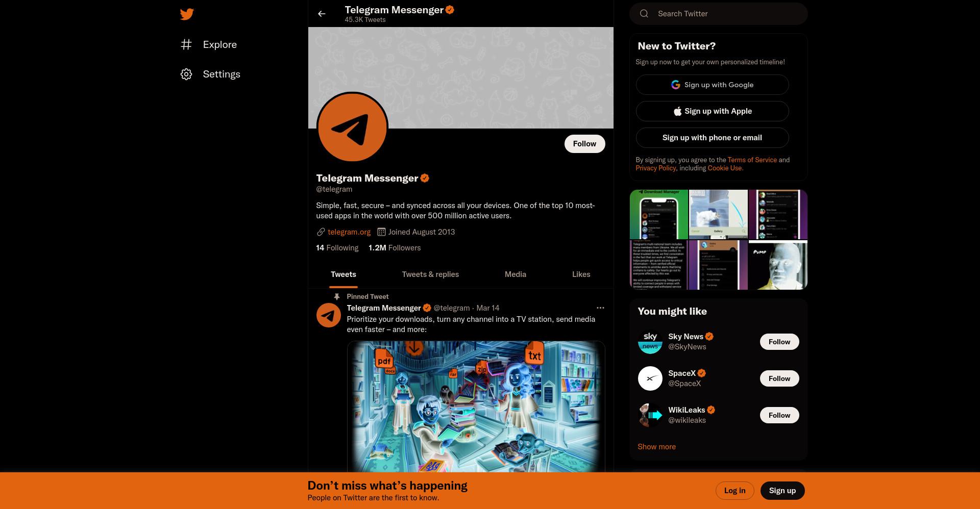Follow Telegram Messenger profile
Screen dimensions: 980x509
(584, 144)
